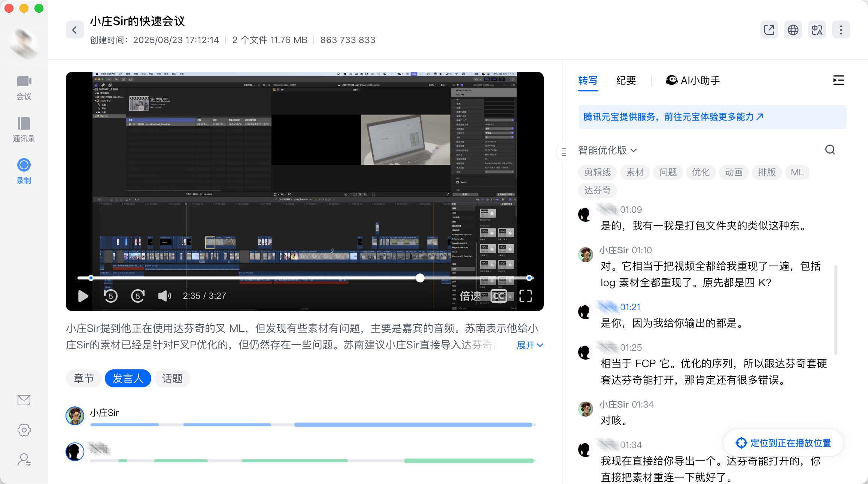
Task: Open the three-dot more options menu
Action: (841, 30)
